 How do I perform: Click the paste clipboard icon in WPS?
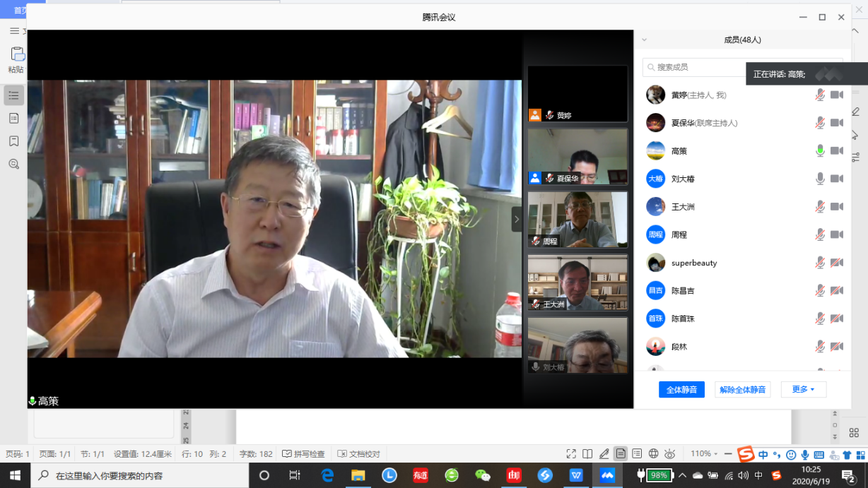click(17, 54)
